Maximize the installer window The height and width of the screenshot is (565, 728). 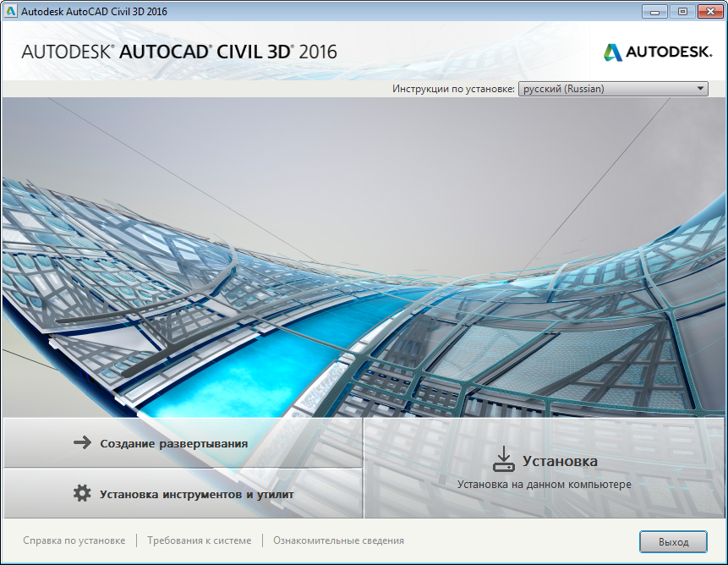pos(682,11)
